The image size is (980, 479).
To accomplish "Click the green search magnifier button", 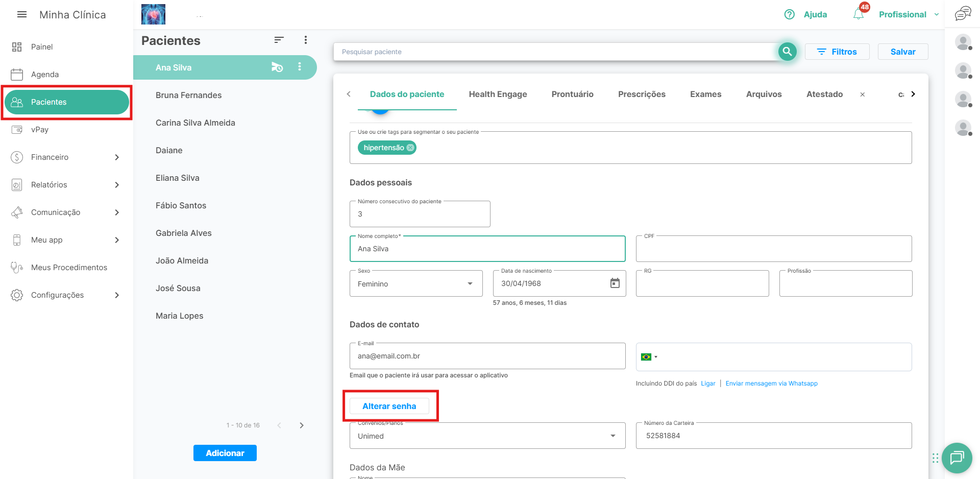I will point(787,52).
